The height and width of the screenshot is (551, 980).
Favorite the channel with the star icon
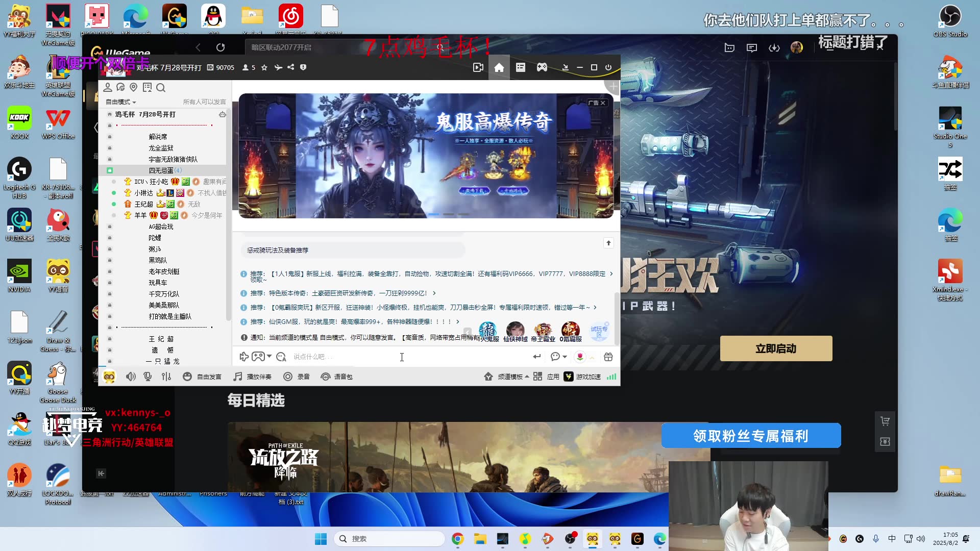click(x=264, y=67)
